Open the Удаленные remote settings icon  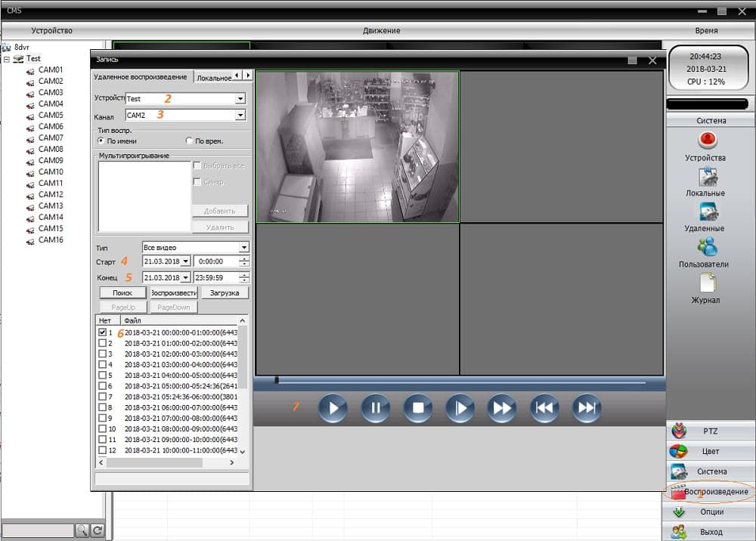(x=708, y=212)
